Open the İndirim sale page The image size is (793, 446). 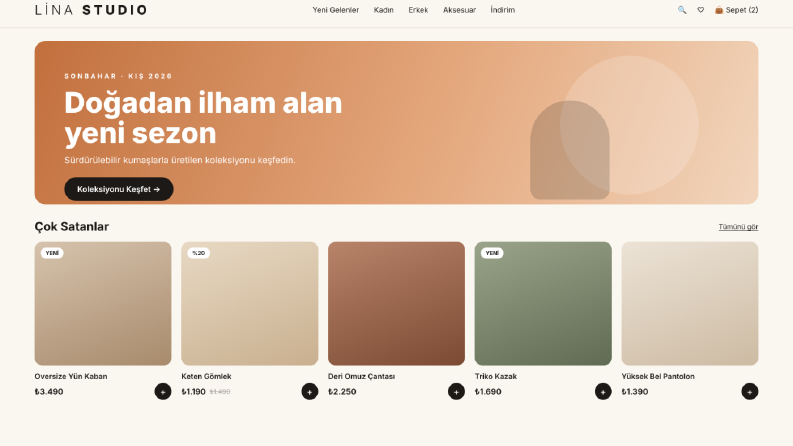coord(502,10)
